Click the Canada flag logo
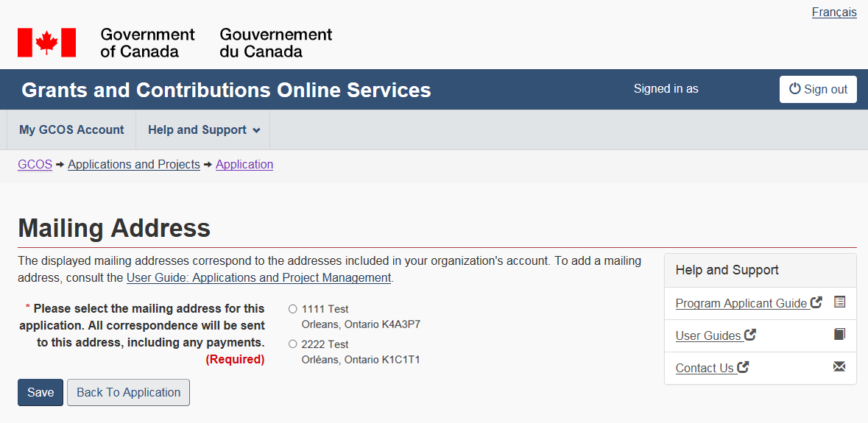Viewport: 868px width, 423px height. point(46,43)
